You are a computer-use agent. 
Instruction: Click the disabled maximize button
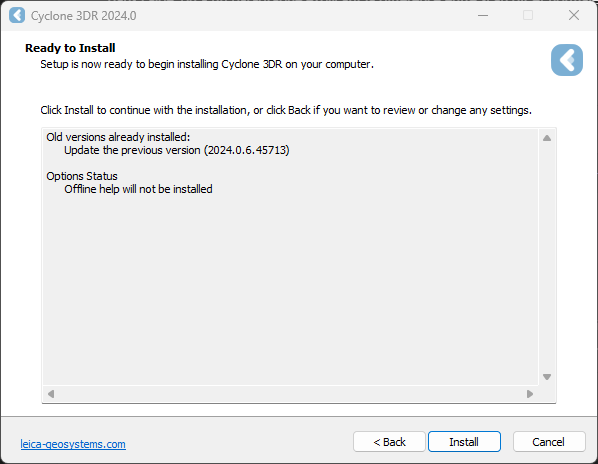tap(528, 15)
